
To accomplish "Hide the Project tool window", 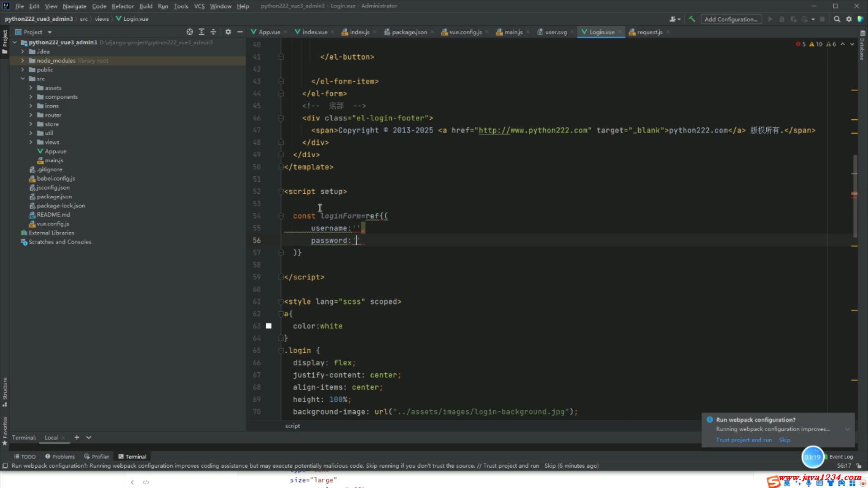I will pyautogui.click(x=240, y=32).
